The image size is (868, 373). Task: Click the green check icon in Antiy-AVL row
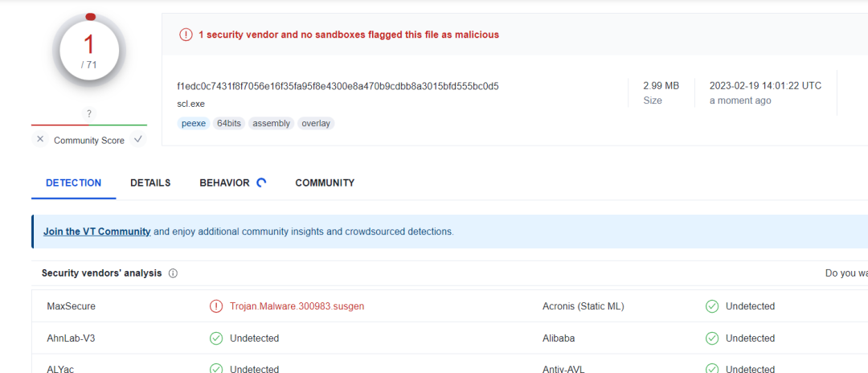(712, 368)
